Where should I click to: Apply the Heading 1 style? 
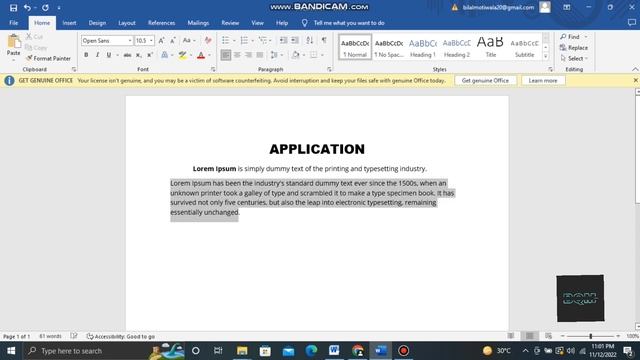423,47
